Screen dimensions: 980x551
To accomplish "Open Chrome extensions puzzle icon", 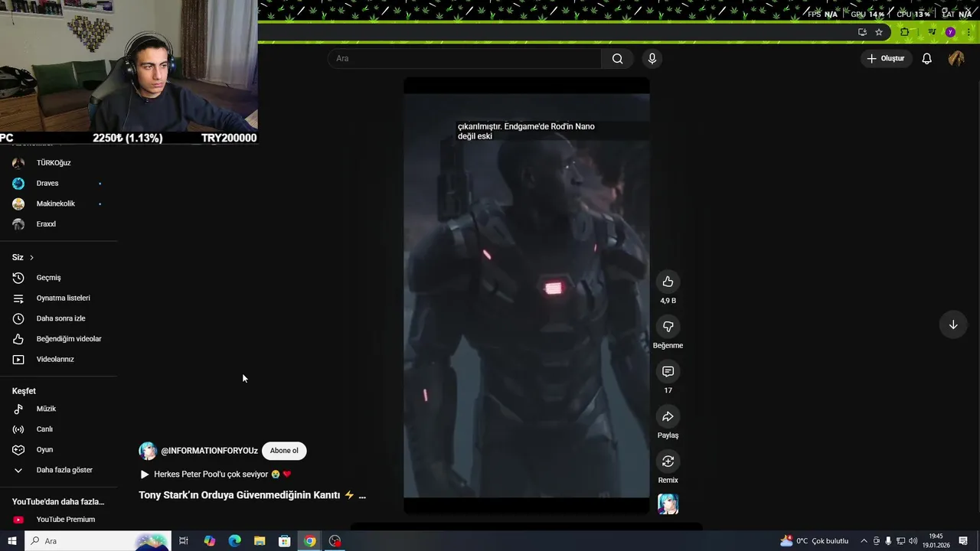I will point(905,32).
